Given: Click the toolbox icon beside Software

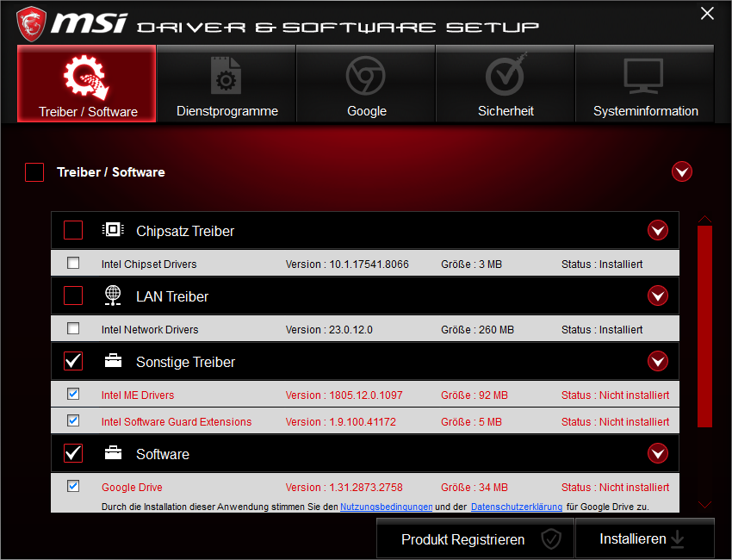Looking at the screenshot, I should [113, 453].
